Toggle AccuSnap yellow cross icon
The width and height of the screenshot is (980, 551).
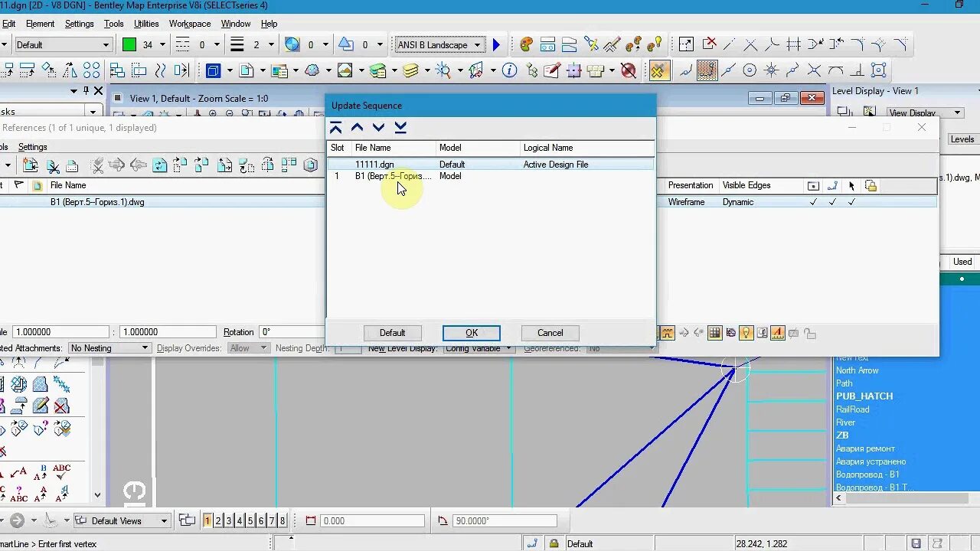tap(658, 70)
